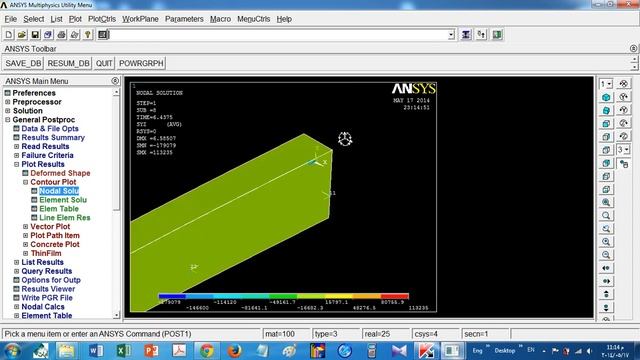Click the Zoom Box magnifier icon
The width and height of the screenshot is (640, 360).
click(x=606, y=216)
